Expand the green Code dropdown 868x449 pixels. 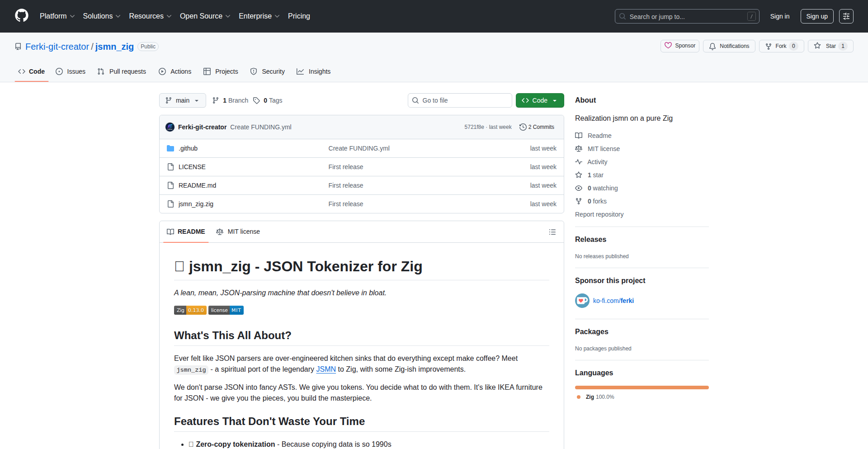539,100
